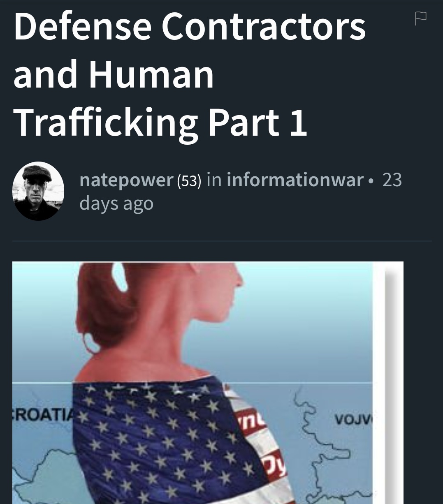Click the reputation score (53)
Image resolution: width=443 pixels, height=504 pixels.
pos(189,180)
